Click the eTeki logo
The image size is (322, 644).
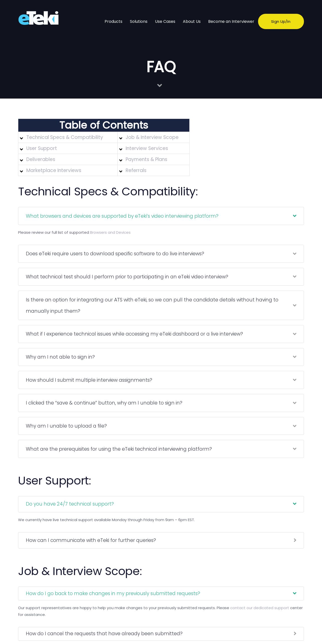coord(38,18)
